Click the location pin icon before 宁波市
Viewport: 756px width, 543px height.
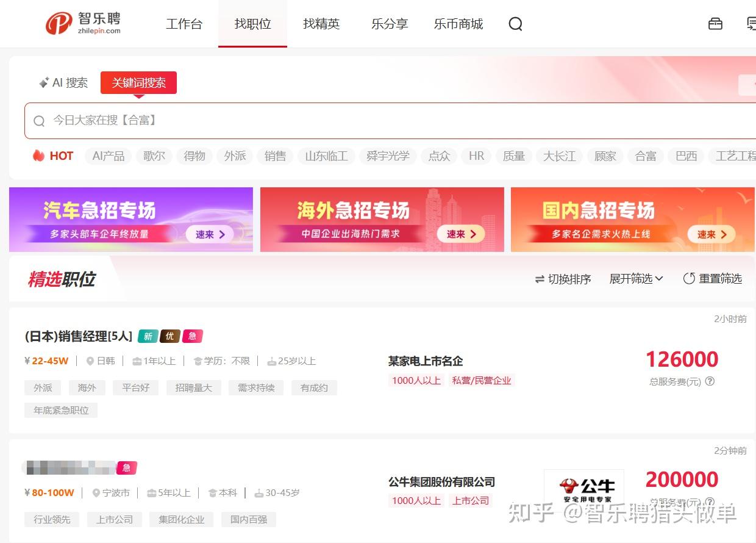[x=96, y=492]
